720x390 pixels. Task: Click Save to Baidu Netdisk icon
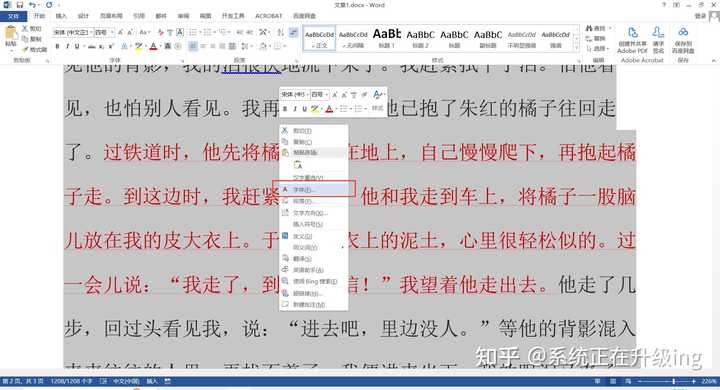[x=683, y=40]
